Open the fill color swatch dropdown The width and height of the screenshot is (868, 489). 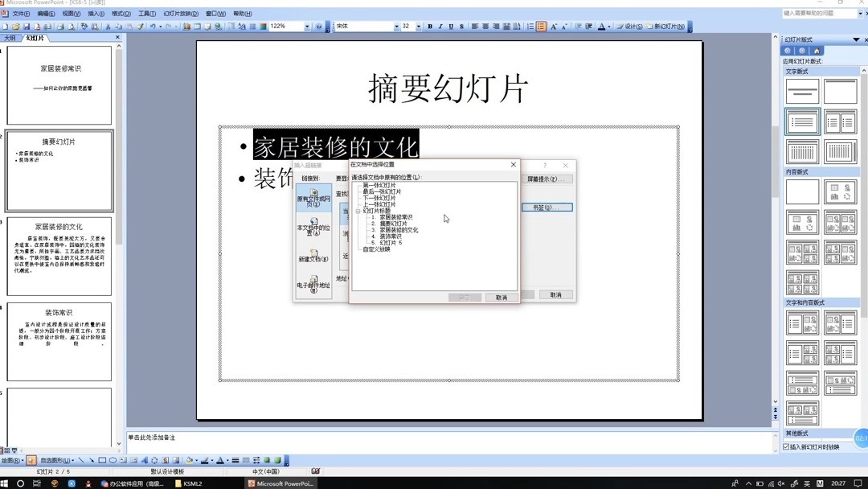[x=196, y=459]
